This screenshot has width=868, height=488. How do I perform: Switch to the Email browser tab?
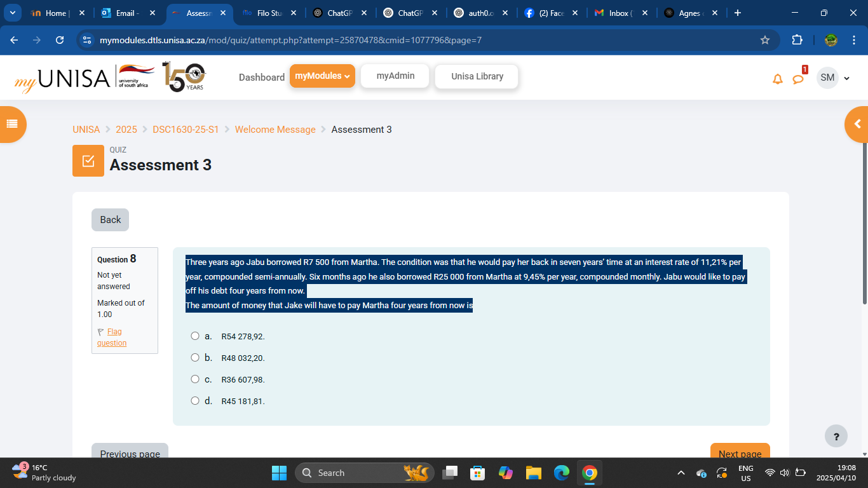(x=125, y=13)
